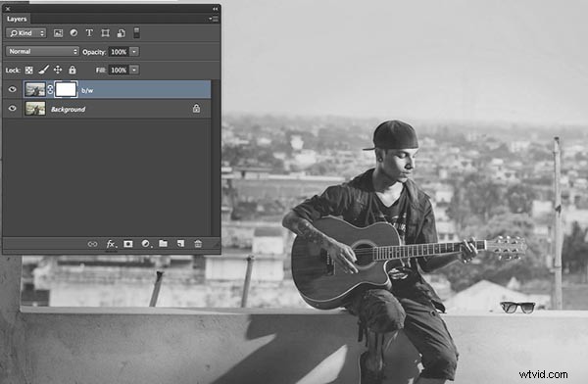The image size is (588, 384).
Task: Click the Layers panel scrollbar
Action: click(x=216, y=158)
